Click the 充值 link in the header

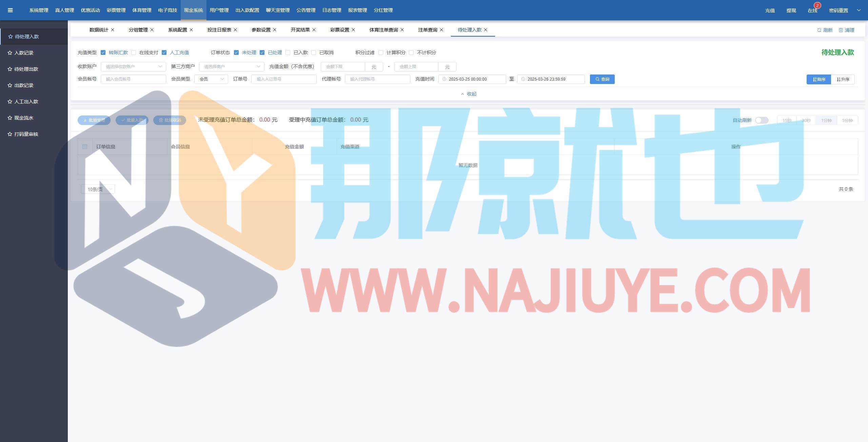(x=770, y=10)
